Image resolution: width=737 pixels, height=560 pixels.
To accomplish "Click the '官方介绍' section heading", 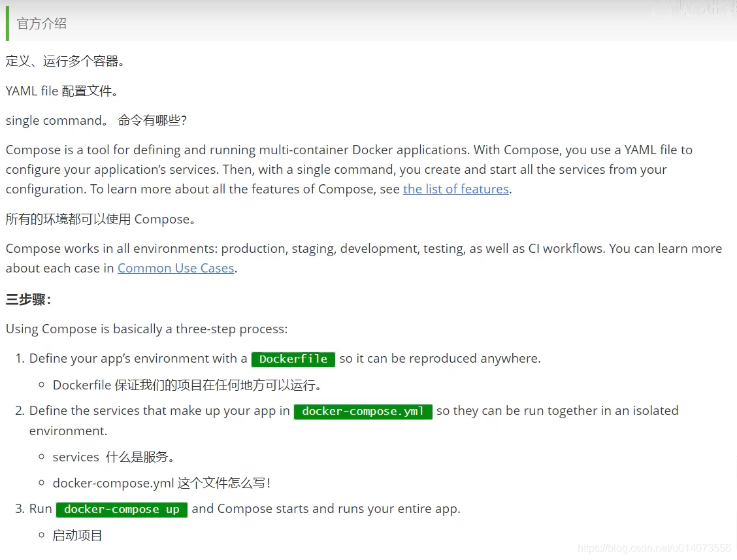I will click(42, 24).
